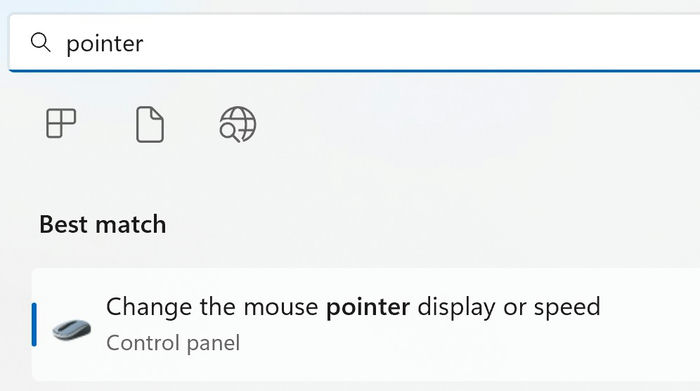Filter results to documents only

pos(150,124)
